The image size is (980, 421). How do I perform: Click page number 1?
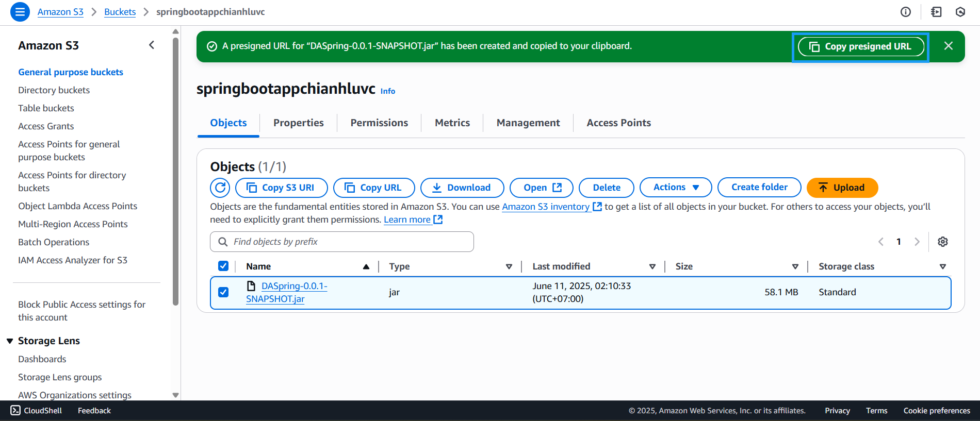(899, 242)
